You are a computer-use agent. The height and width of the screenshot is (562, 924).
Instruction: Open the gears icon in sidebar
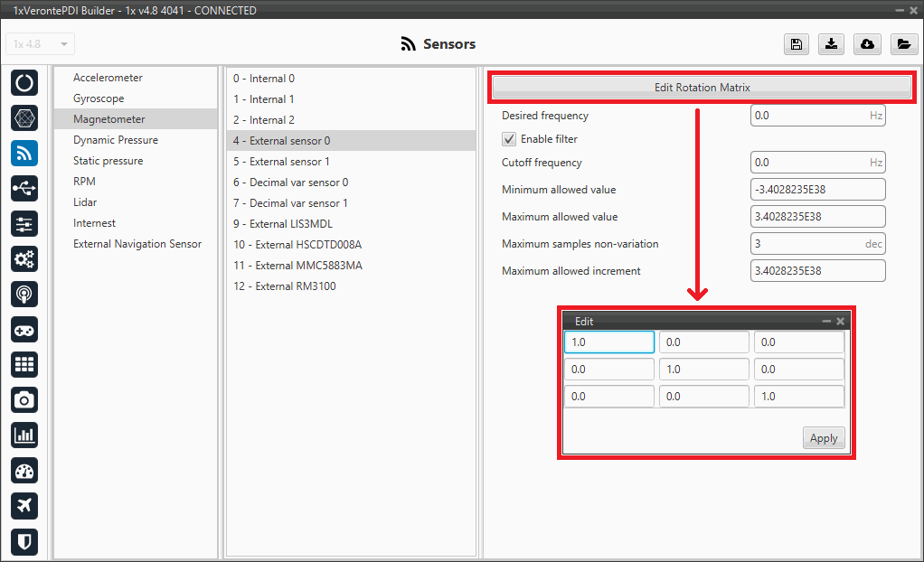coord(24,258)
